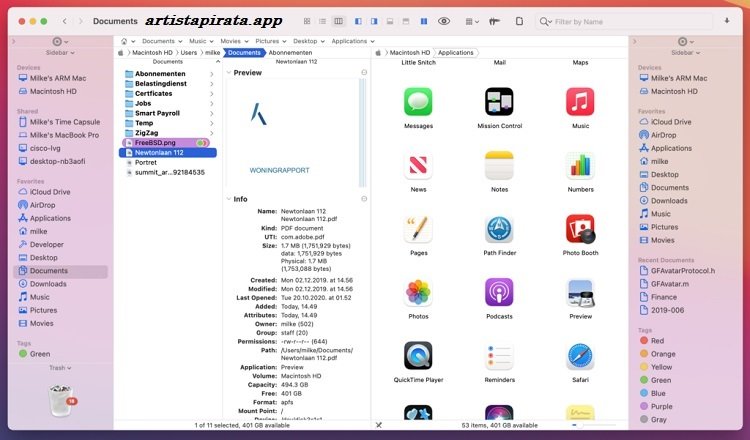The width and height of the screenshot is (750, 440).
Task: Open the Photos app icon
Action: pos(418,292)
